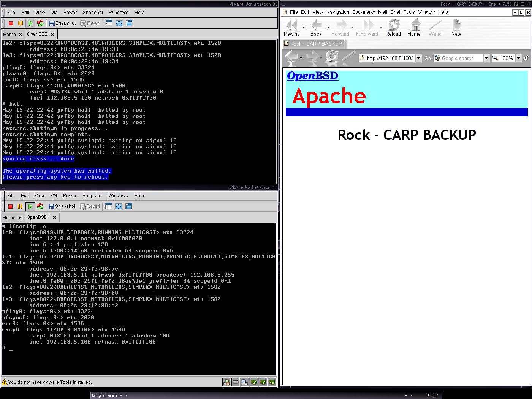Open the Rewind history dropdown arrow
This screenshot has height=399, width=532.
point(304,27)
